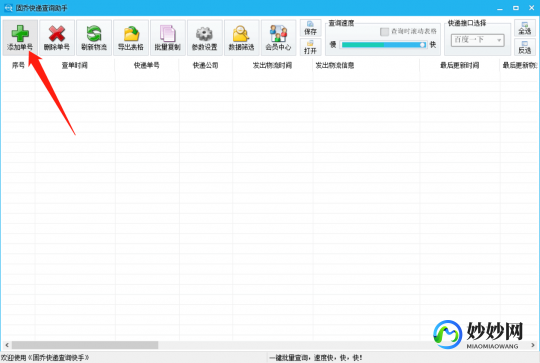Click the 打开 open button
This screenshot has height=363, width=540.
coord(310,47)
